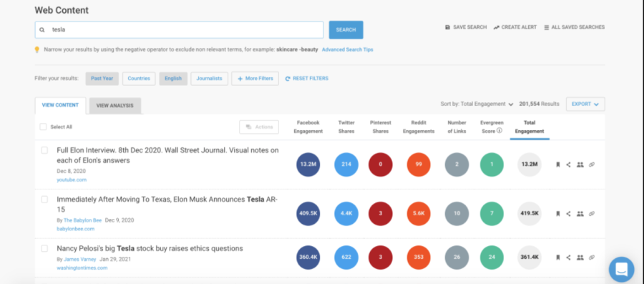View sharers of the Full Elon Interview article

pos(580,165)
